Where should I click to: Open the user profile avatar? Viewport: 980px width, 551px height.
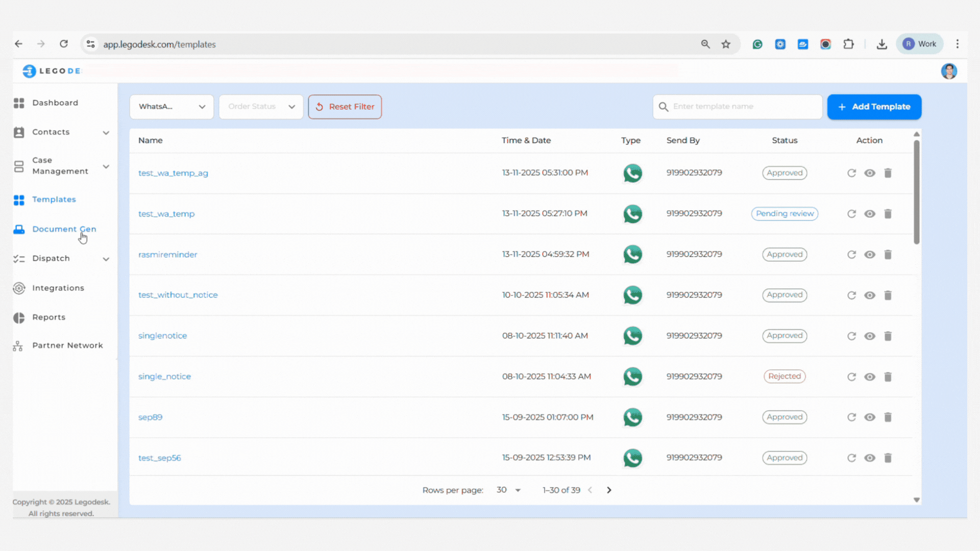click(x=949, y=71)
